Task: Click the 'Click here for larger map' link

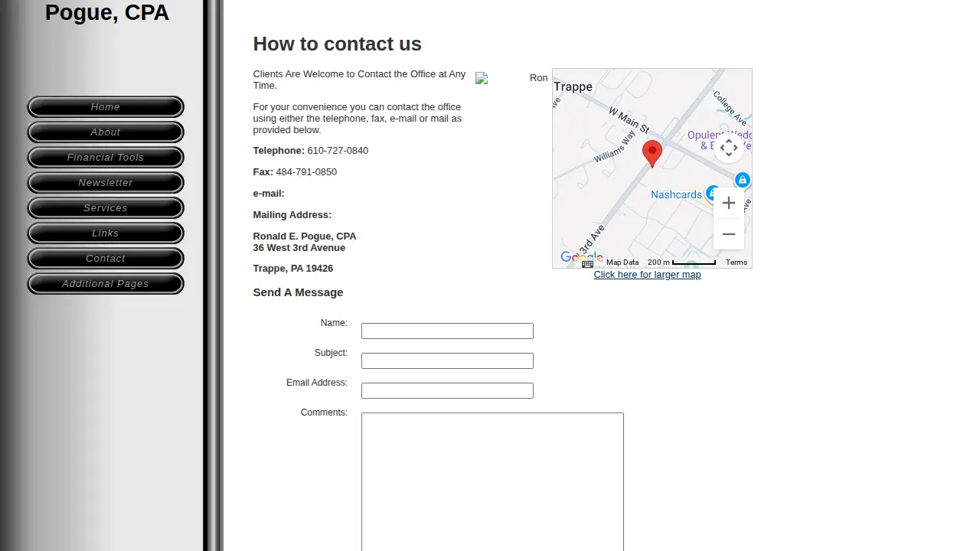Action: (647, 275)
